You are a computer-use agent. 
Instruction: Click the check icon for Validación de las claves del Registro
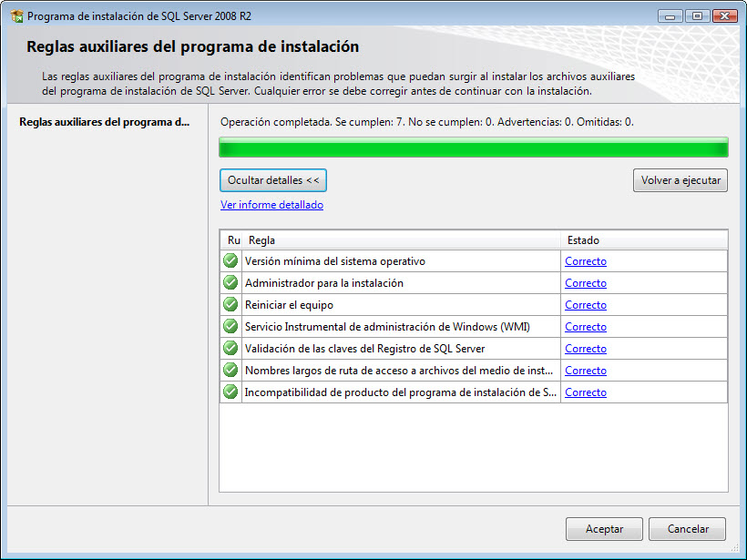pos(230,349)
